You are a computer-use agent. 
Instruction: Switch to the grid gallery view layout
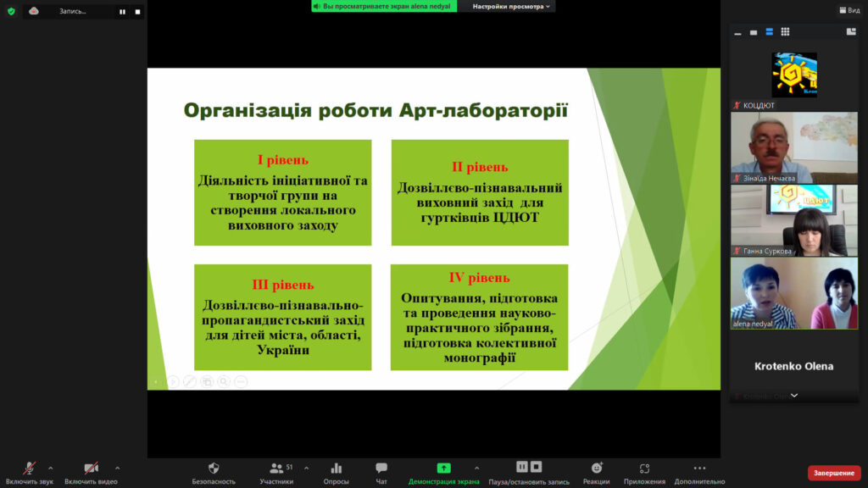pyautogui.click(x=785, y=32)
